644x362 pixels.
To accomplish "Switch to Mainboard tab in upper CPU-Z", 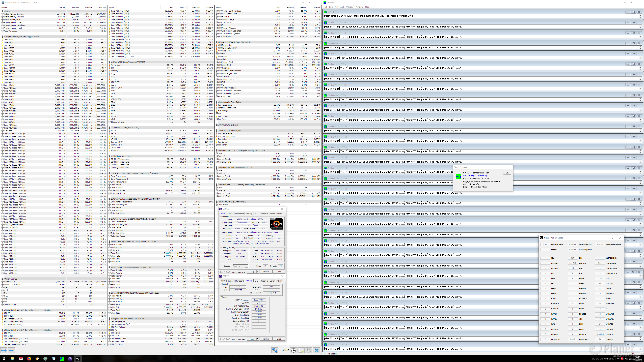I will (x=239, y=214).
